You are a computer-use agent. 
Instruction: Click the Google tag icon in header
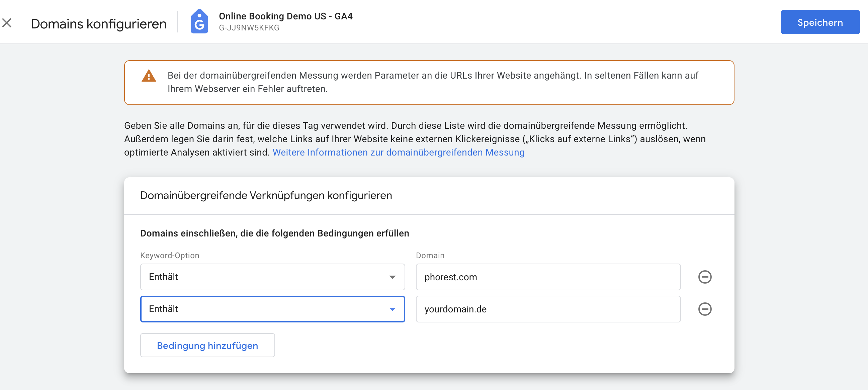click(199, 21)
